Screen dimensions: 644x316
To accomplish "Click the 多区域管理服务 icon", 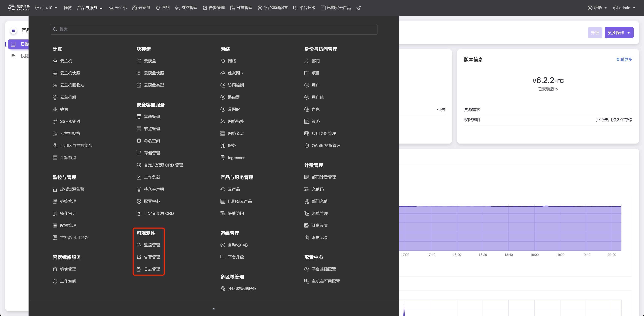I will [x=222, y=289].
